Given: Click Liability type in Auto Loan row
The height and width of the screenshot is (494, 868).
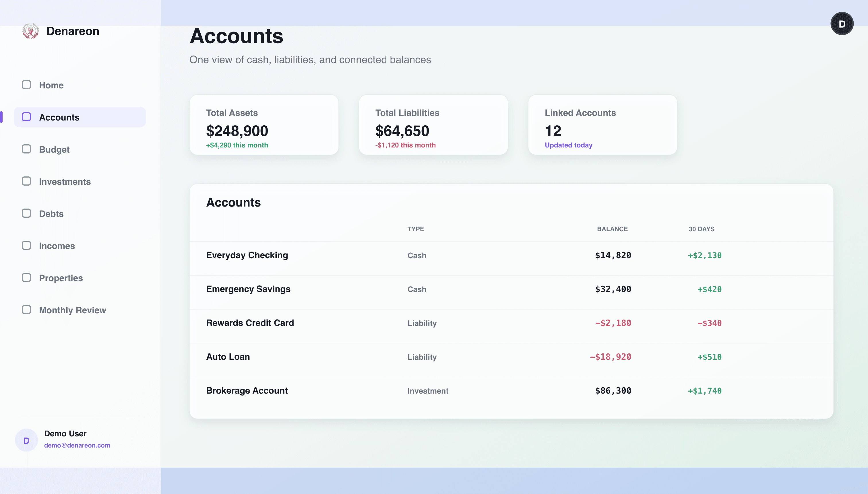Looking at the screenshot, I should pos(422,357).
